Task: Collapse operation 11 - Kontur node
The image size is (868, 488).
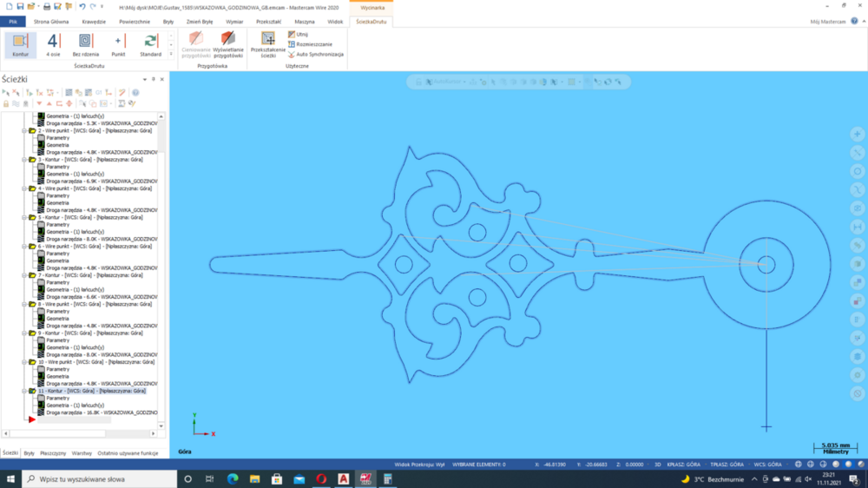Action: pos(24,391)
